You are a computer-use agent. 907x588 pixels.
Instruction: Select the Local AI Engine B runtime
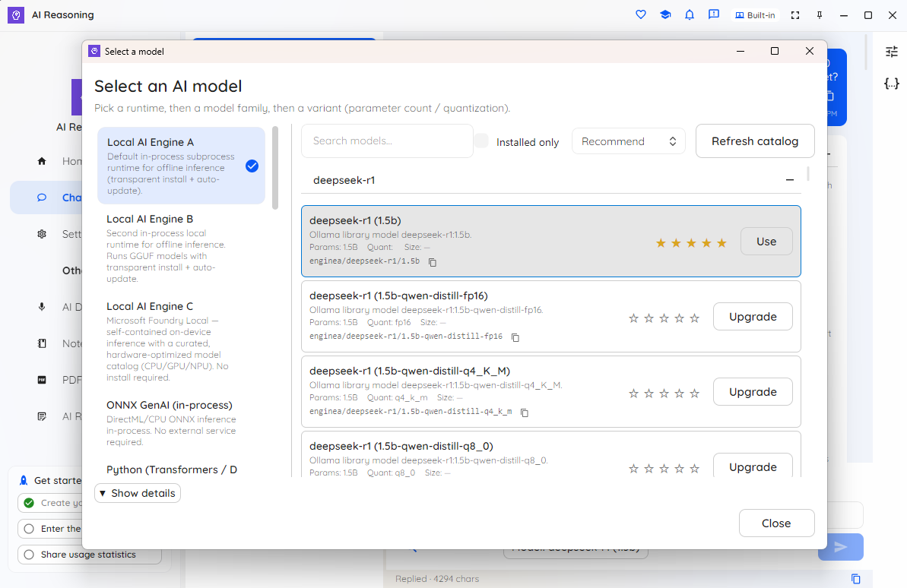181,248
